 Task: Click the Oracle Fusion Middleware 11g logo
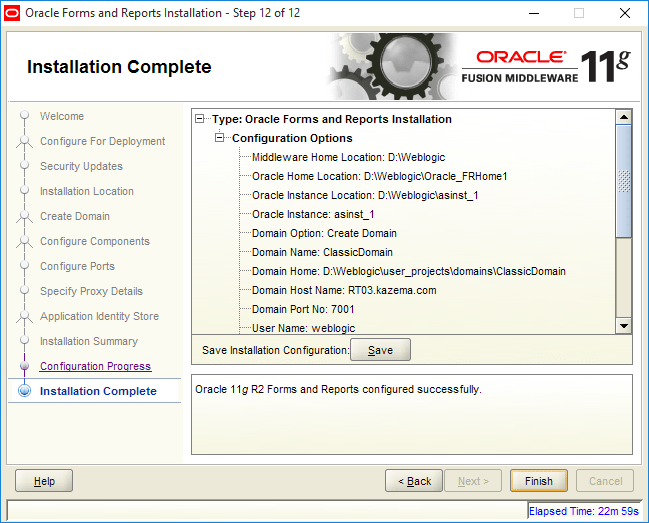(x=546, y=67)
